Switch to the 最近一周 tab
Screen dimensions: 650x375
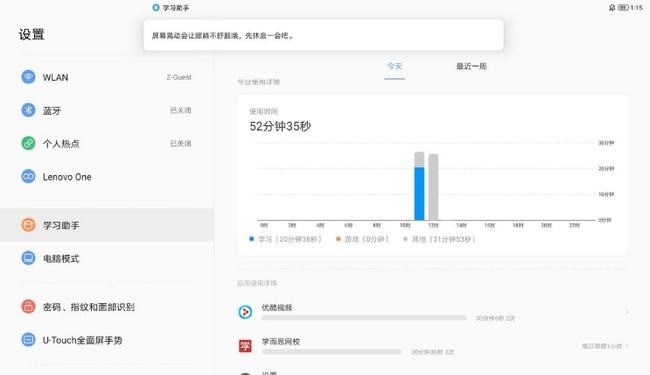tap(471, 66)
